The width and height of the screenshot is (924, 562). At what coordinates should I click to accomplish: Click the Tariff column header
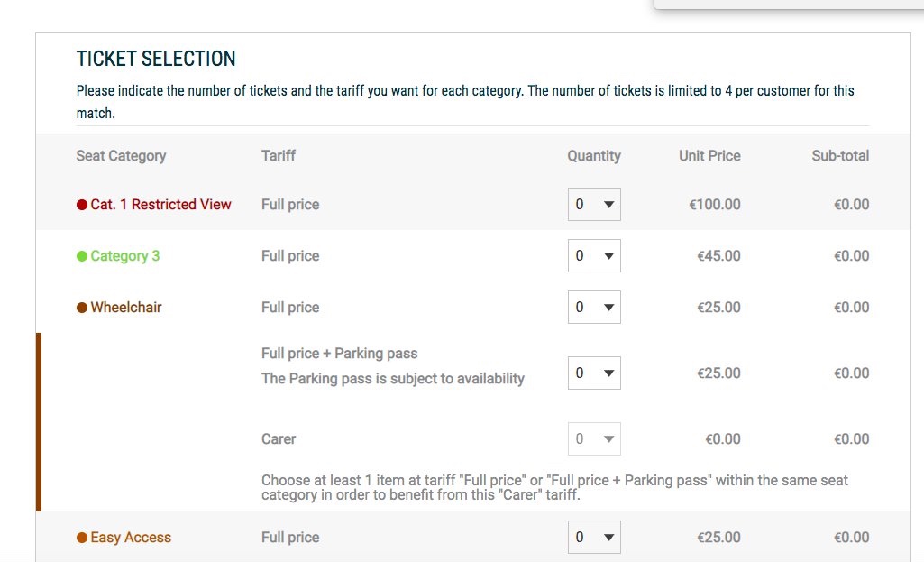click(279, 156)
